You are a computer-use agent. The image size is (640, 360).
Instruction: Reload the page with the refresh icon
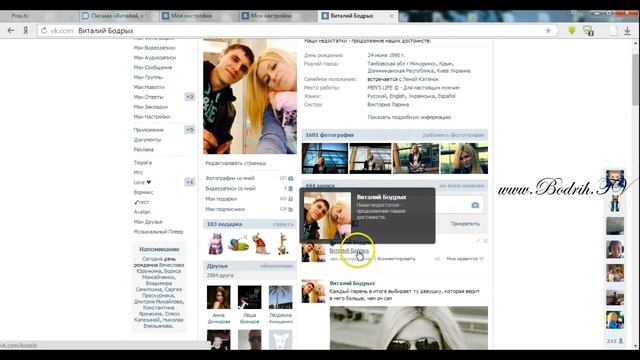[44, 31]
